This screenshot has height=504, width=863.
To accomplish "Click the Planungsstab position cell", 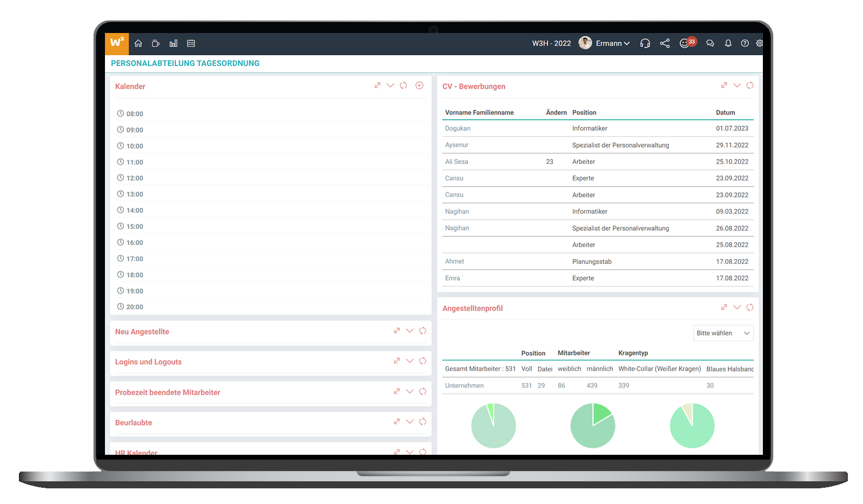I will tap(592, 261).
